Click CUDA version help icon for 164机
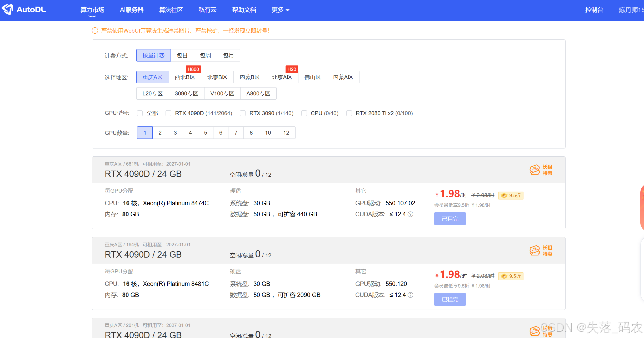 click(410, 295)
